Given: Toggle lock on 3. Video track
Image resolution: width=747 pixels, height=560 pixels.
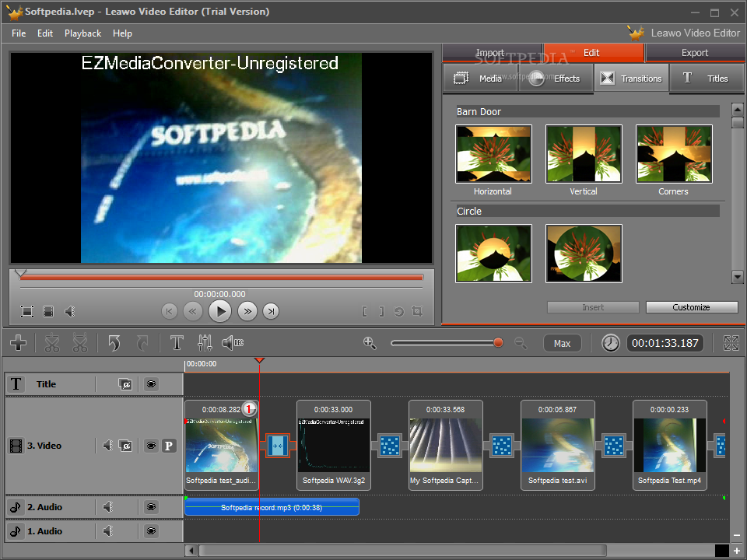Looking at the screenshot, I should click(126, 446).
